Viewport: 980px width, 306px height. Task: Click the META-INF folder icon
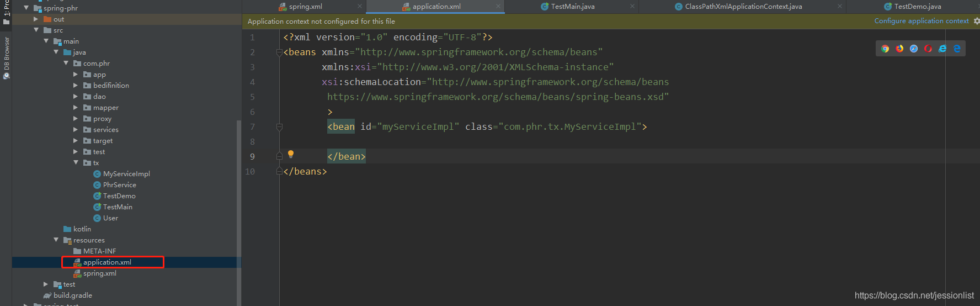[77, 251]
